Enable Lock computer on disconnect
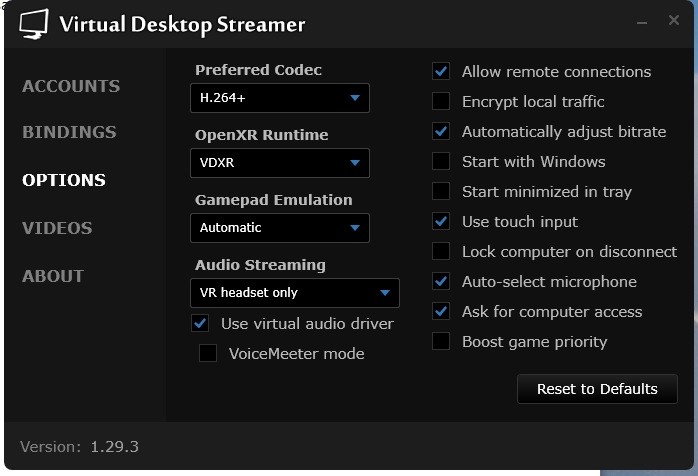698x476 pixels. coord(441,251)
